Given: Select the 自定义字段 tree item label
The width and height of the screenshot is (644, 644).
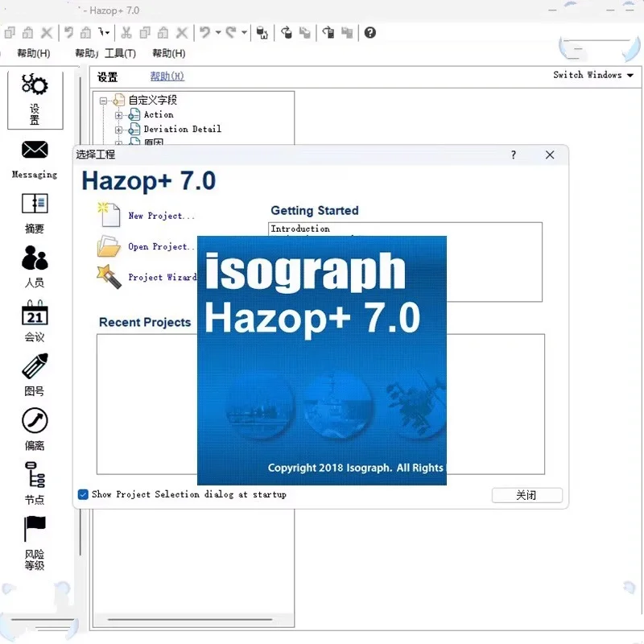Looking at the screenshot, I should (x=152, y=100).
